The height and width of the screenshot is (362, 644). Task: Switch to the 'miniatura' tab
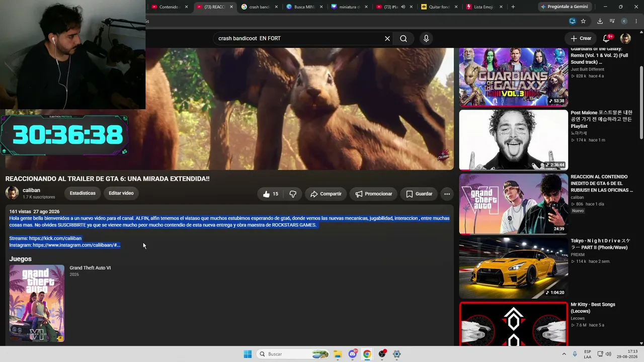(x=349, y=7)
